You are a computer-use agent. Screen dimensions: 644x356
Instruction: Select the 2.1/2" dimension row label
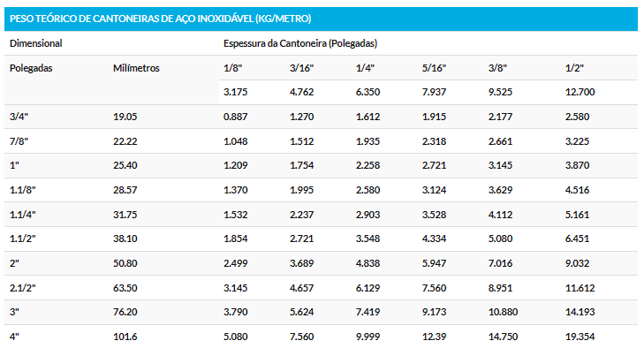(x=23, y=288)
